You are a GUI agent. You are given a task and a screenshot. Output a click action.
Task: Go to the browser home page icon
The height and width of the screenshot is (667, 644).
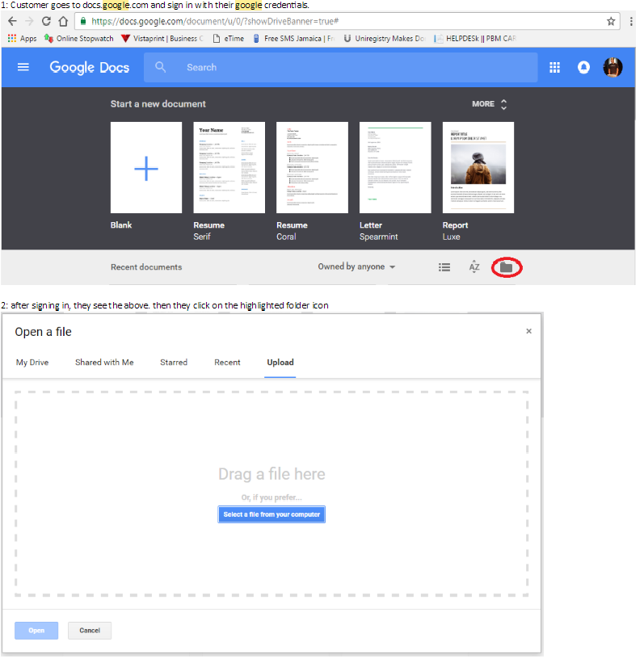62,21
